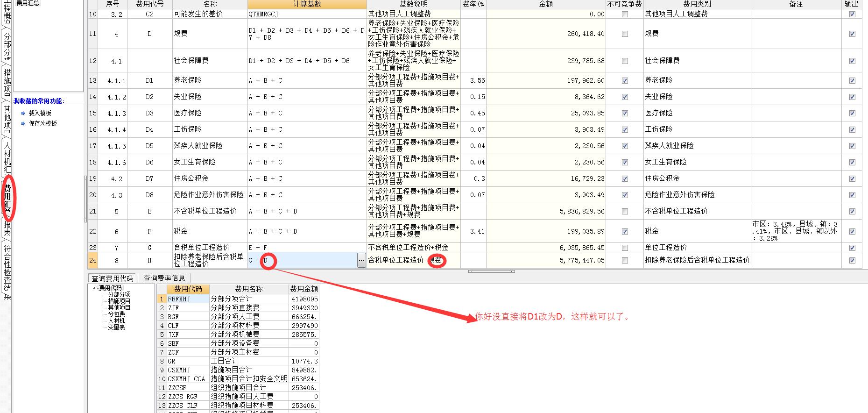
Task: Switch to the 措施项目 vertical side tab
Action: click(7, 81)
